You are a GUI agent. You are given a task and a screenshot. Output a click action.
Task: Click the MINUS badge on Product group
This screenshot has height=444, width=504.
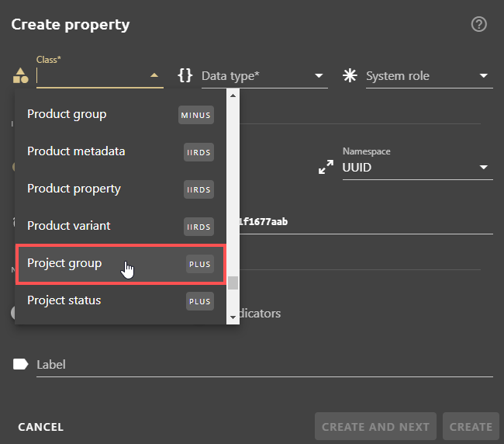(x=195, y=115)
